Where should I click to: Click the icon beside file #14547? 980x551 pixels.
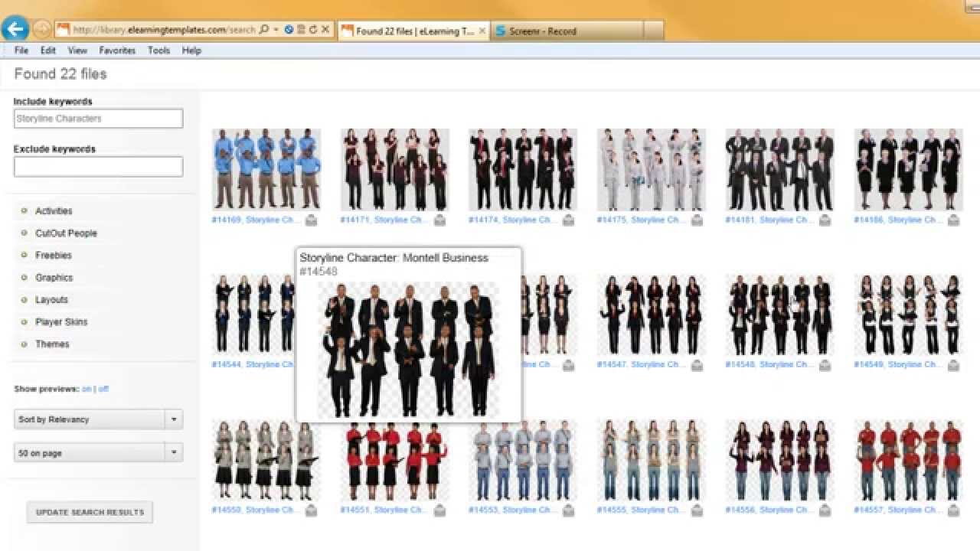coord(697,366)
